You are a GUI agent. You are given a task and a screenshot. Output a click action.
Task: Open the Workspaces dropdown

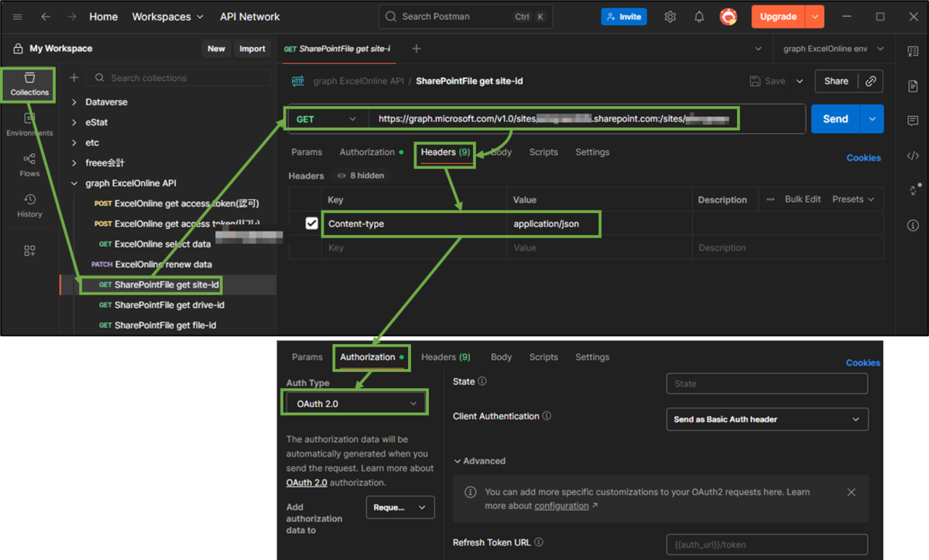pyautogui.click(x=168, y=17)
